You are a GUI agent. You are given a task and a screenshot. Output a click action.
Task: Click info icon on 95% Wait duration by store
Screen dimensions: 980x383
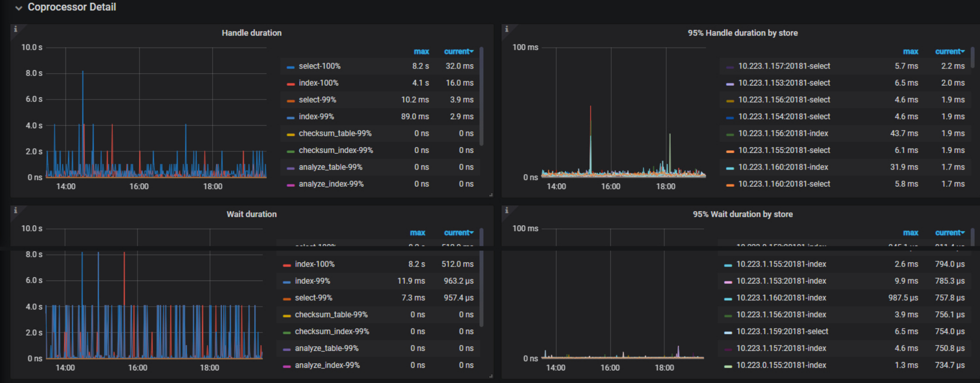(x=506, y=210)
